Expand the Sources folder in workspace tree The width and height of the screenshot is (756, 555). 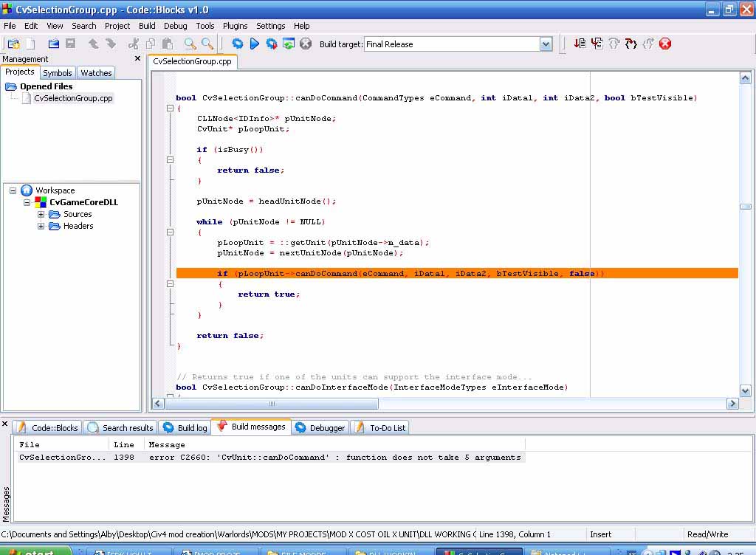[41, 215]
